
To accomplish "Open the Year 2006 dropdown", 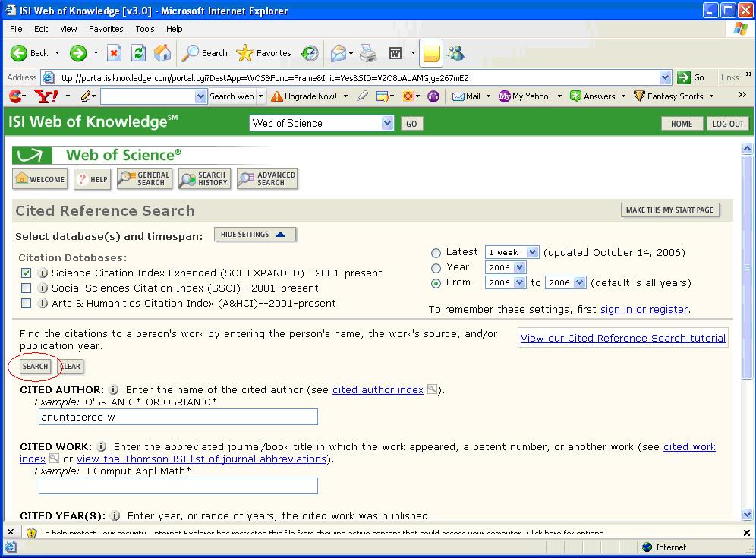I will coord(506,267).
